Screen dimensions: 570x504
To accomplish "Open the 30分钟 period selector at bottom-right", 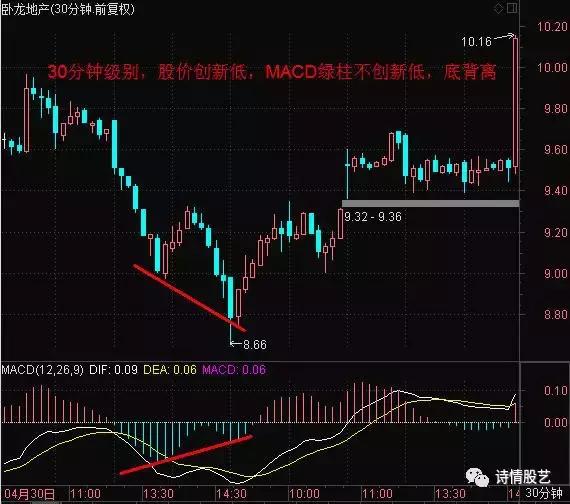I will coord(544,494).
